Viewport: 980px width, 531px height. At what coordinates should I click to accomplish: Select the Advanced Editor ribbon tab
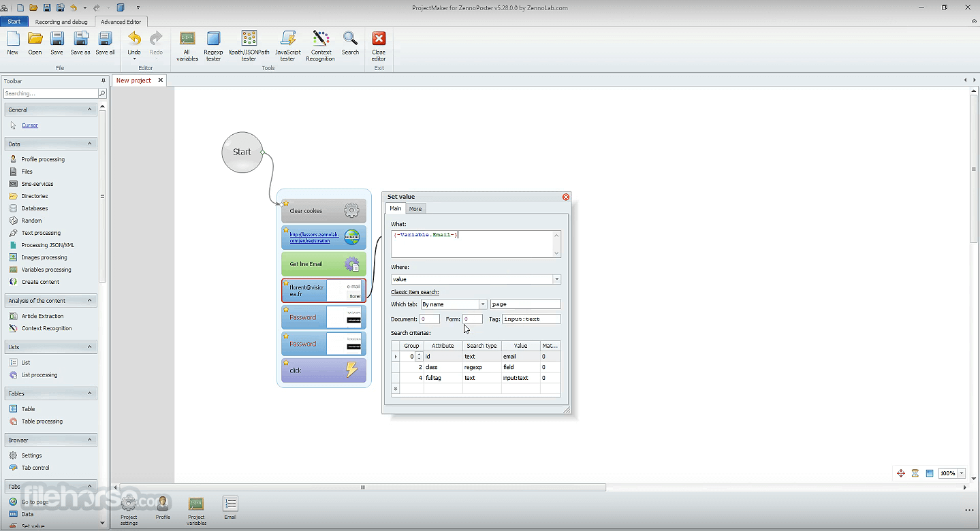[121, 22]
